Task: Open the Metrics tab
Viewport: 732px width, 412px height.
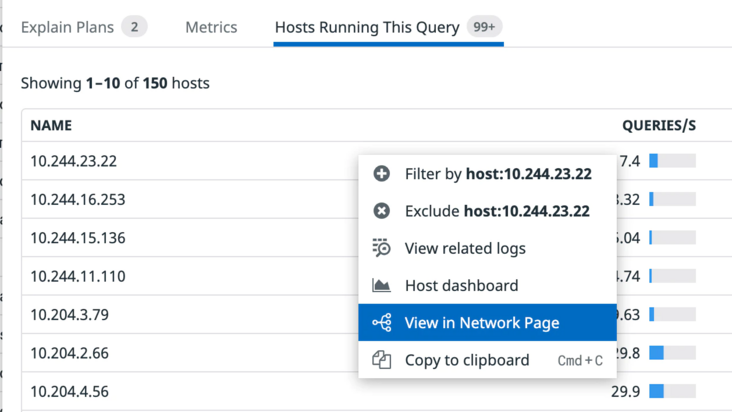Action: (x=211, y=27)
